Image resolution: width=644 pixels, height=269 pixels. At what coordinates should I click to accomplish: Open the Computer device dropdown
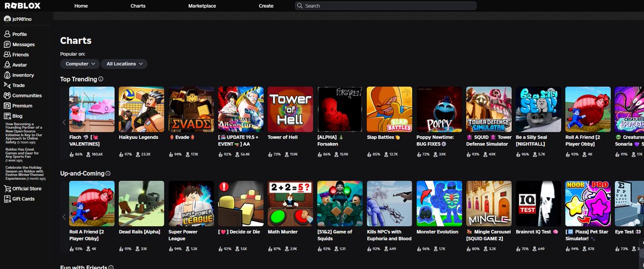tap(79, 64)
